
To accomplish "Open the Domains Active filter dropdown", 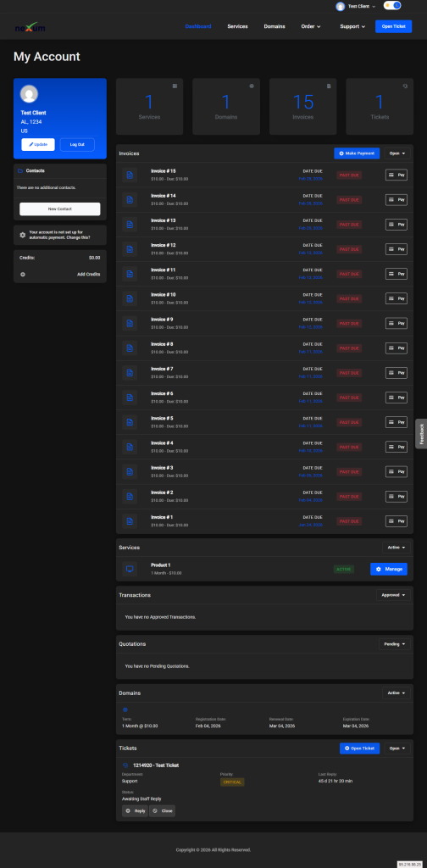I will click(x=396, y=693).
